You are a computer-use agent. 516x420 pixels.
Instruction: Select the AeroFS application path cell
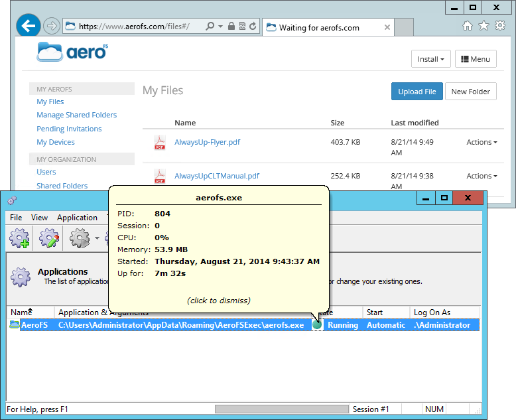click(x=181, y=325)
